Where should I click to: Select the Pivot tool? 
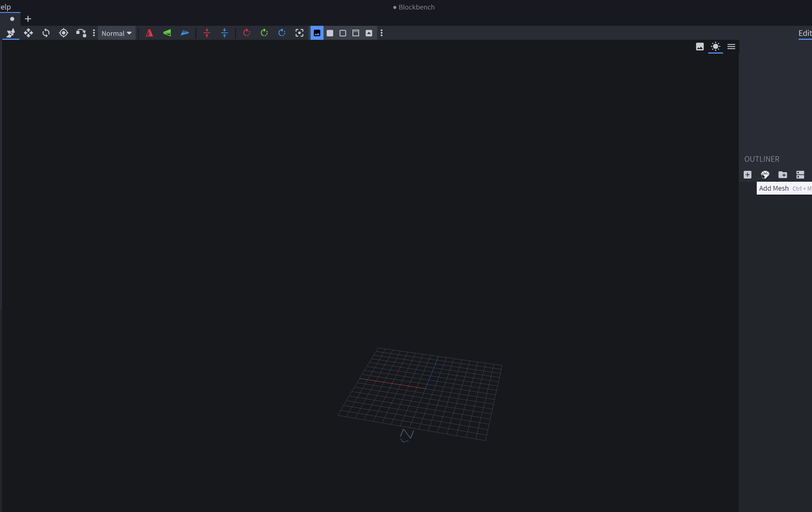tap(63, 33)
